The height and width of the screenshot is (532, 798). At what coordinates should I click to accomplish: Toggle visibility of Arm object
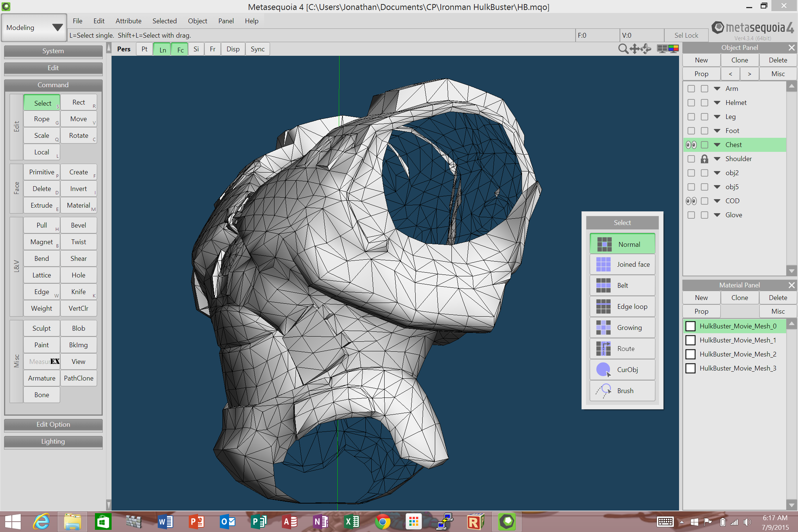[691, 89]
